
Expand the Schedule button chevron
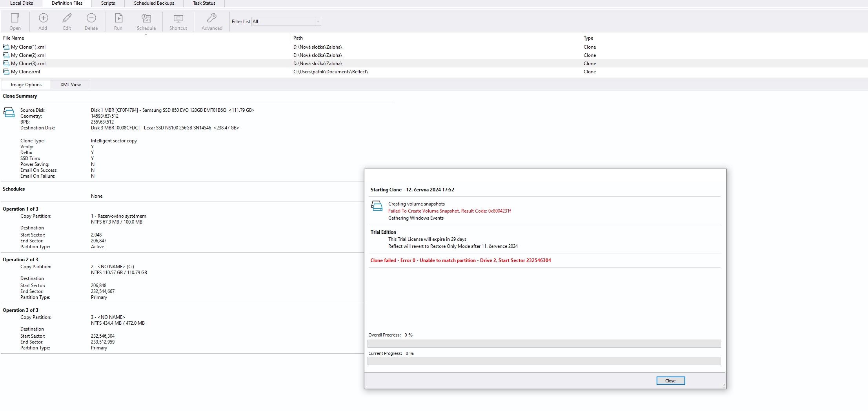(x=146, y=35)
